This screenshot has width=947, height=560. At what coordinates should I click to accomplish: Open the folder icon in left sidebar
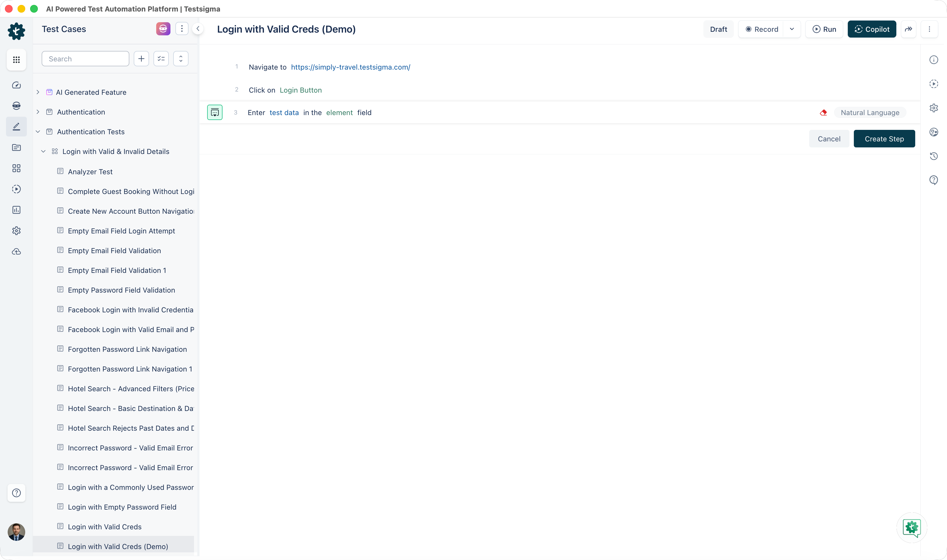coord(16,148)
